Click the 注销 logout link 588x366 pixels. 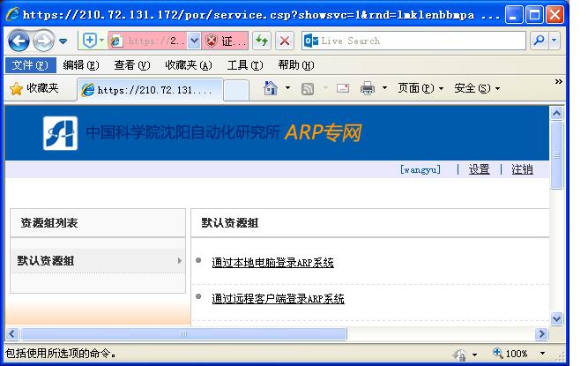[x=522, y=169]
